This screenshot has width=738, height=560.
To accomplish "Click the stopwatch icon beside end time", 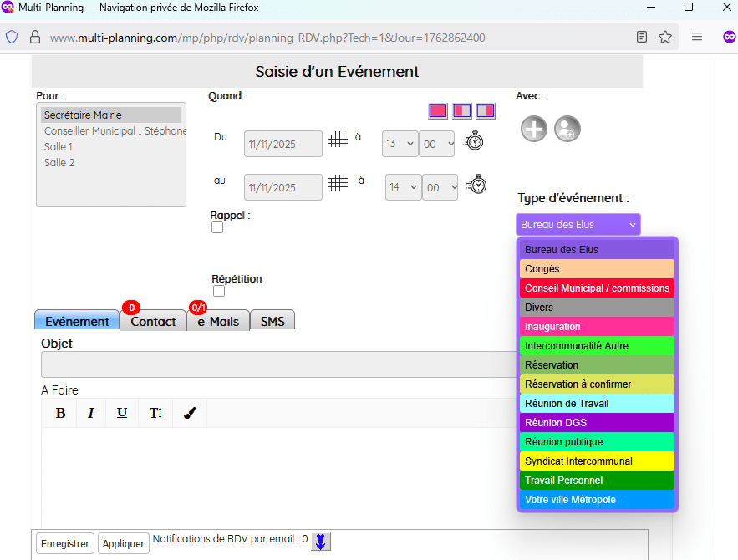I will point(476,184).
